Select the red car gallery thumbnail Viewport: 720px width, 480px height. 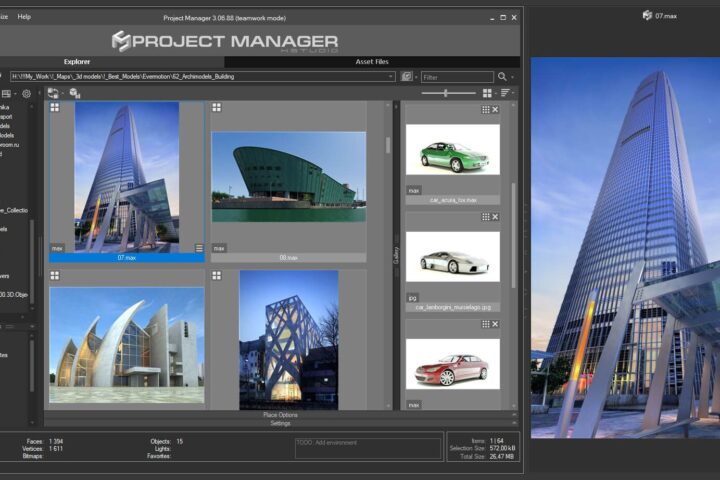point(453,364)
